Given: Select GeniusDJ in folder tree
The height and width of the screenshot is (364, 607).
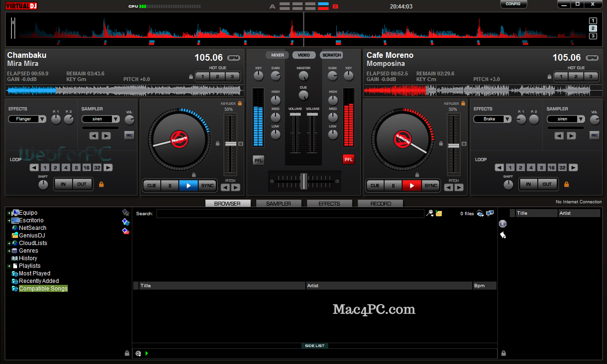Looking at the screenshot, I should (31, 236).
